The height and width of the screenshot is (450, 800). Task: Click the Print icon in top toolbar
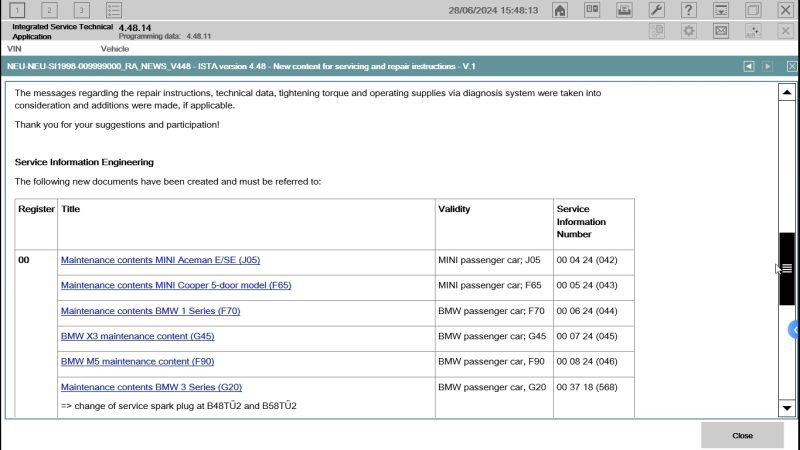[624, 10]
